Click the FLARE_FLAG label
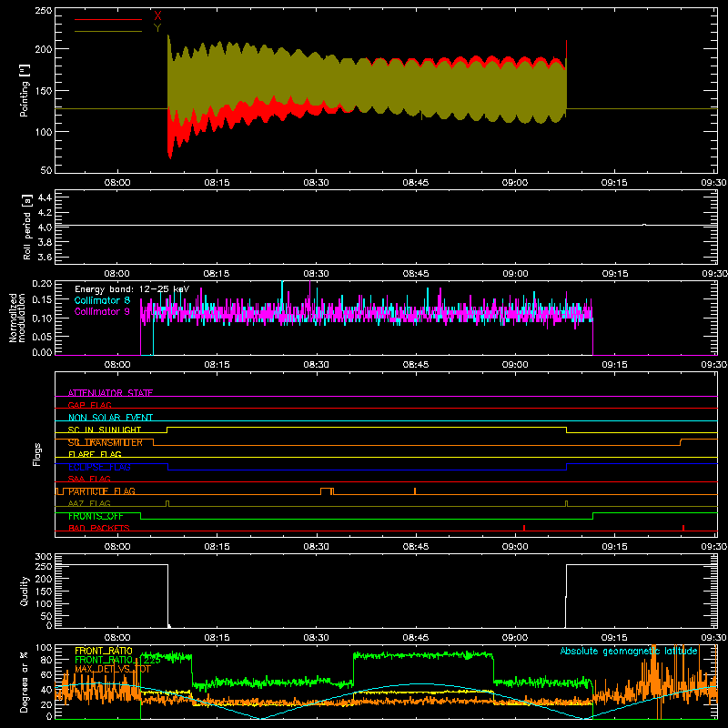This screenshot has height=728, width=728. [x=95, y=454]
